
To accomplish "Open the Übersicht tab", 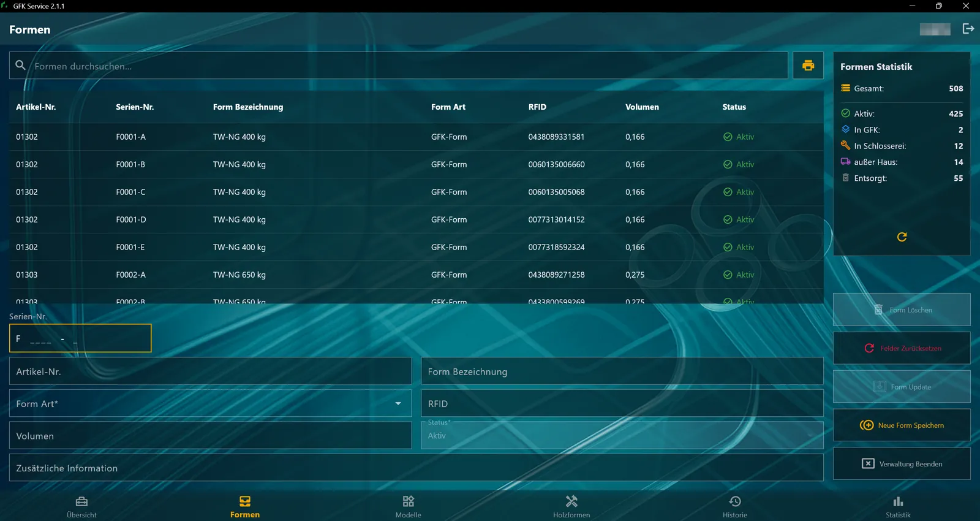I will click(x=81, y=507).
